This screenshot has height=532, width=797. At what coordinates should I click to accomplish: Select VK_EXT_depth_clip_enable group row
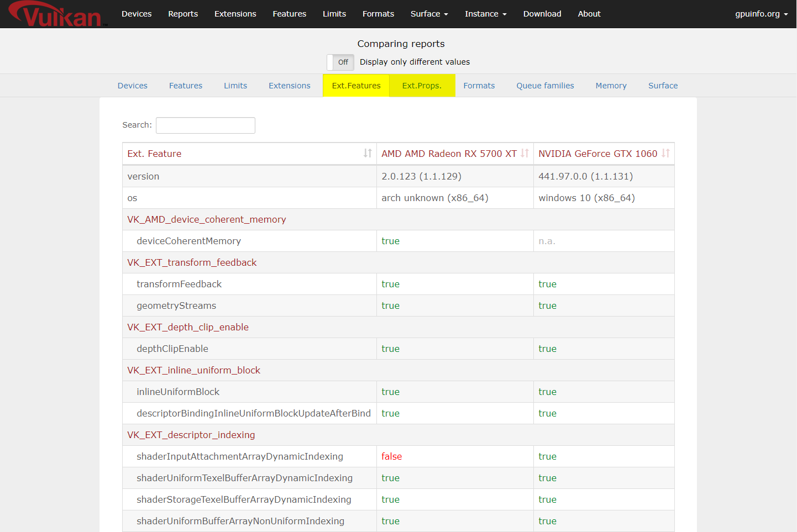[398, 327]
